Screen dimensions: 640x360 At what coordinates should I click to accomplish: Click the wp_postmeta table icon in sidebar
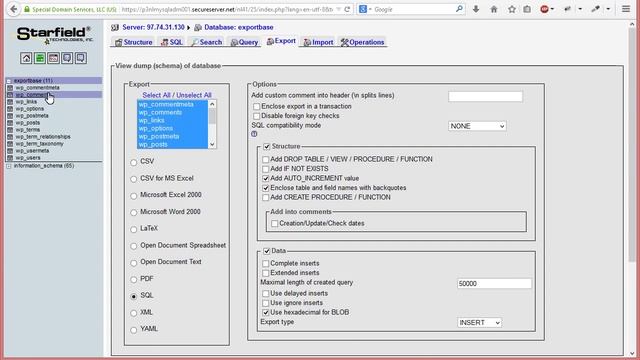click(10, 116)
